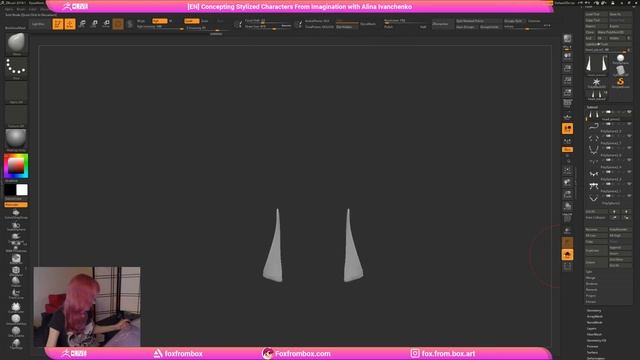The image size is (640, 360).
Task: Hide the horns subtool with its eye icon
Action: [629, 112]
